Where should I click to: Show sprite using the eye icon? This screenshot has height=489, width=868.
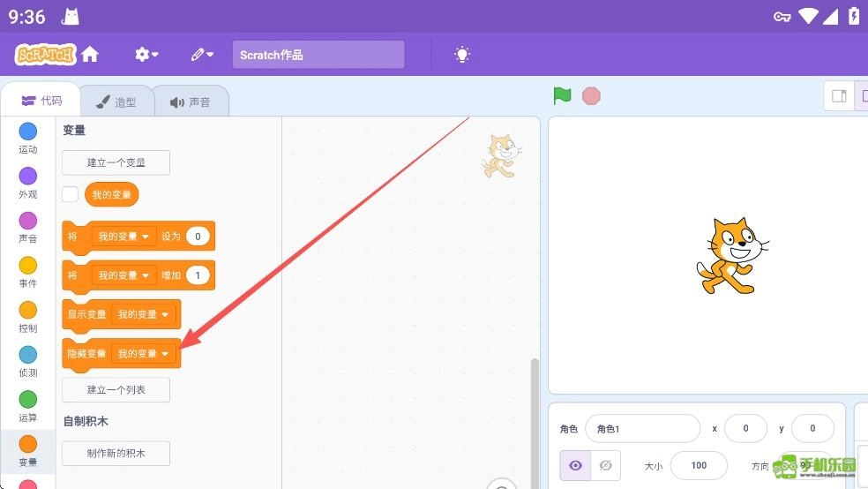tap(575, 465)
